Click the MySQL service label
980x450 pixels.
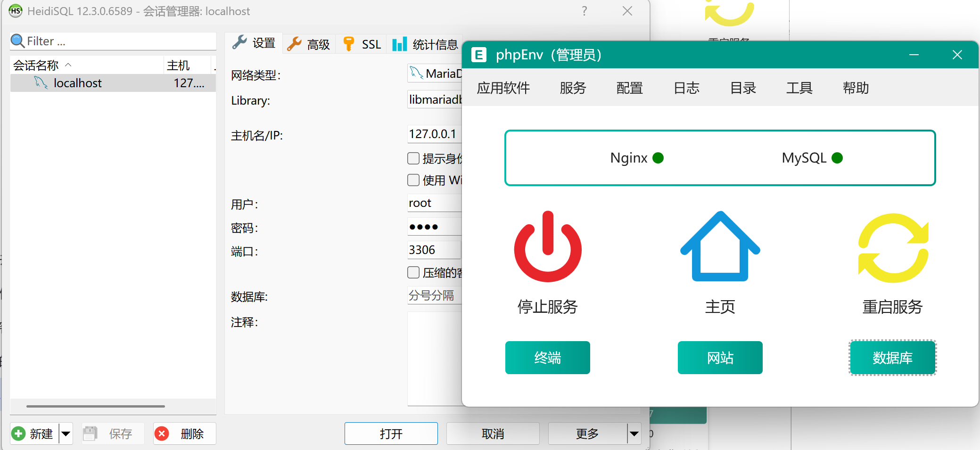pos(804,158)
